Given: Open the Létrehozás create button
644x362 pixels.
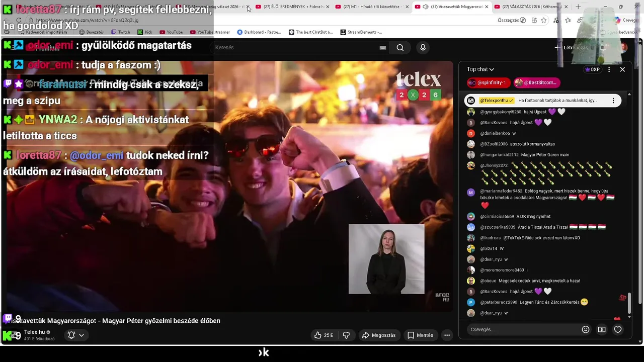Looking at the screenshot, I should (572, 48).
